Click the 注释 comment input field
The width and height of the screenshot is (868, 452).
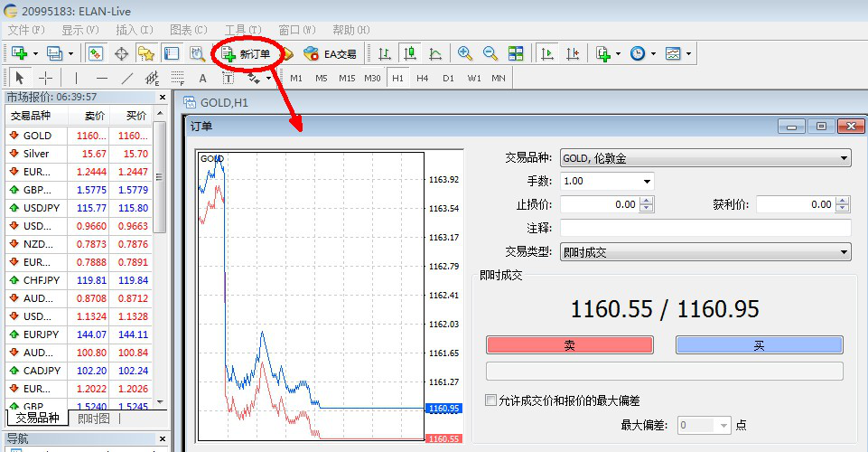pyautogui.click(x=705, y=228)
